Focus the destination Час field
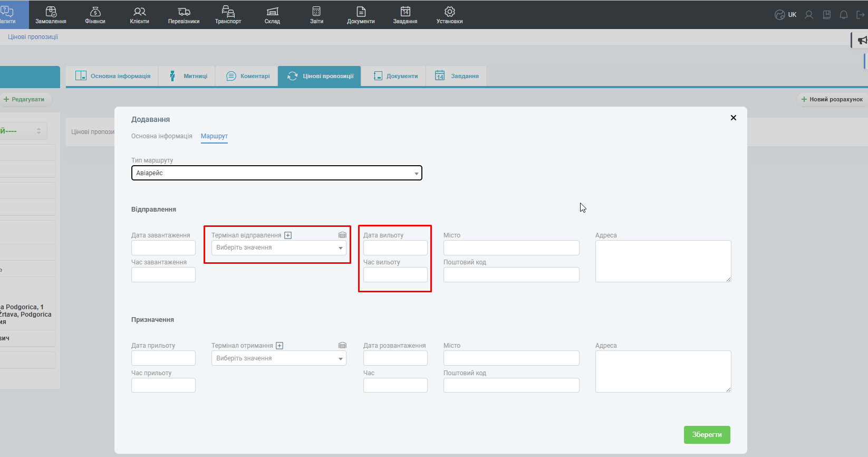868x457 pixels. (396, 385)
